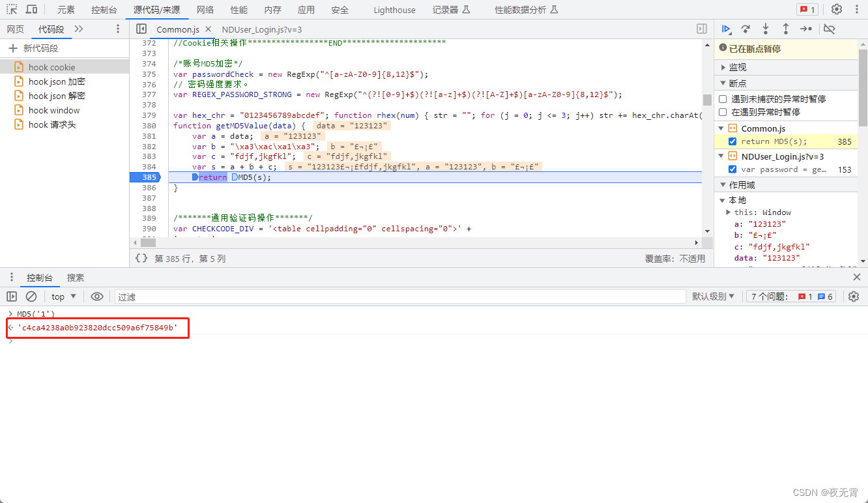
Task: Click the code editor vertical scrollbar
Action: (707, 100)
